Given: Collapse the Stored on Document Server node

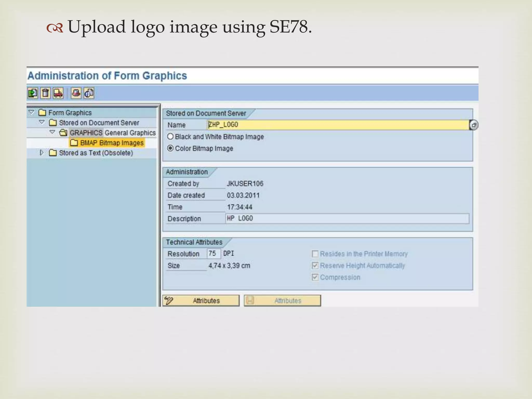Looking at the screenshot, I should pos(42,122).
